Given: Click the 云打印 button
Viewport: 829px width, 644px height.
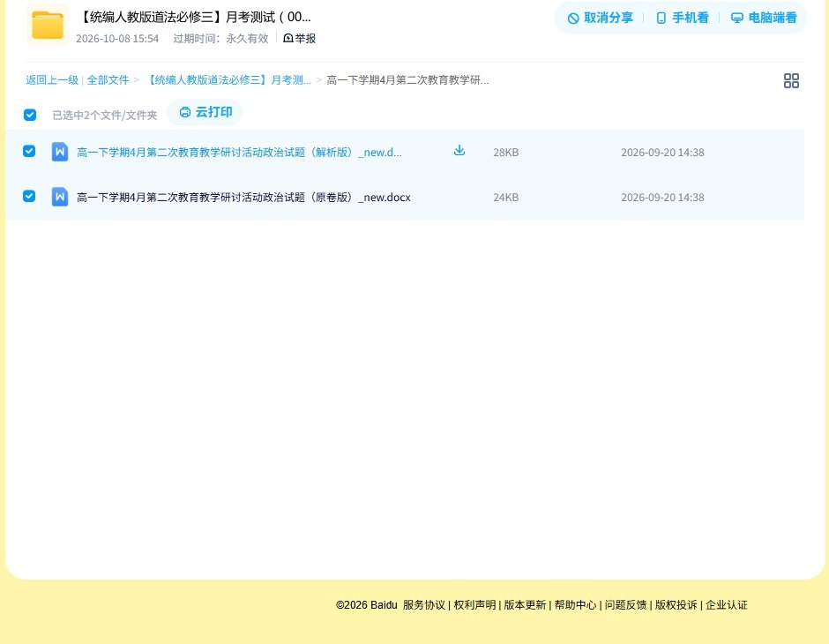Looking at the screenshot, I should click(x=205, y=112).
